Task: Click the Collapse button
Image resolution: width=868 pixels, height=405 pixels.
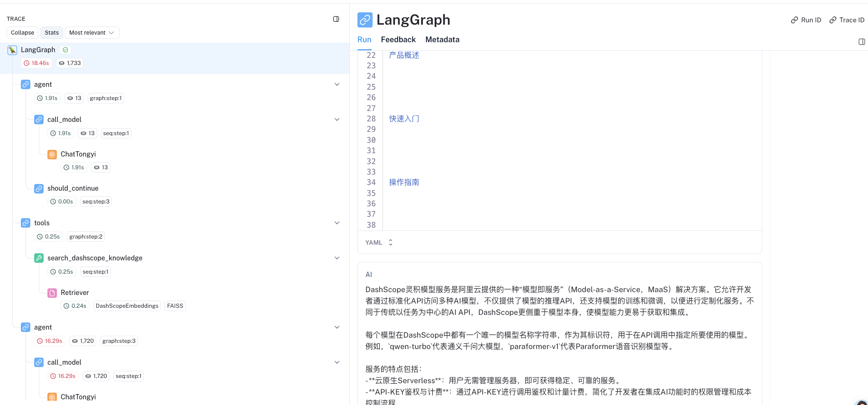Action: (22, 33)
